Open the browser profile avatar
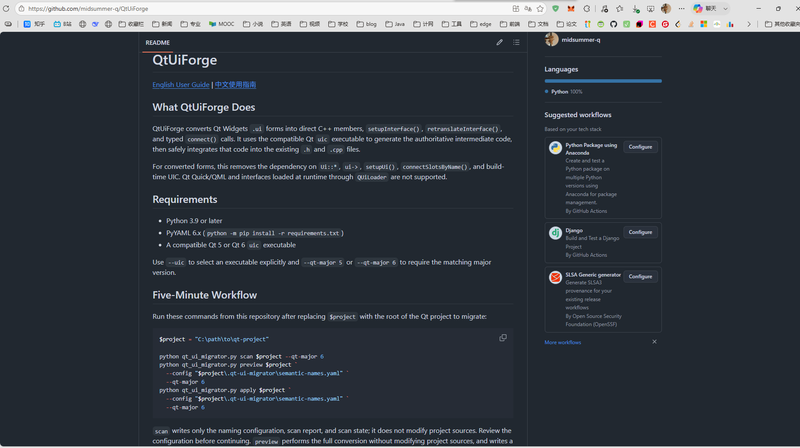Screen dimensions: 800x448 coord(666,9)
